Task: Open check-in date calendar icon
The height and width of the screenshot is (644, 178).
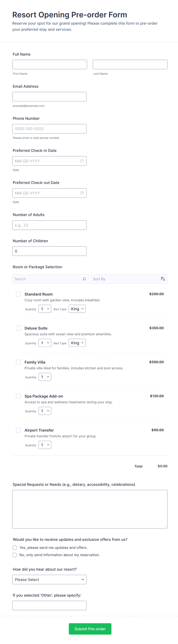Action: pos(82,161)
